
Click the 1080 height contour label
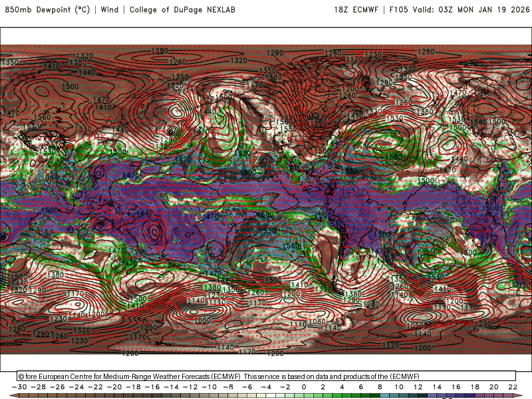coord(318,321)
